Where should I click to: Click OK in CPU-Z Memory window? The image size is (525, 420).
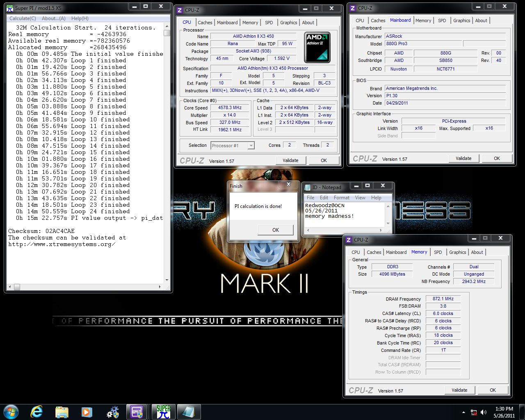(x=493, y=390)
